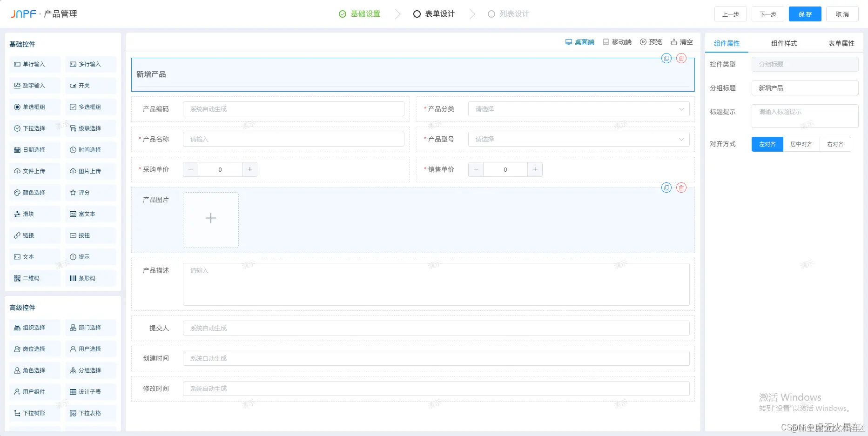The image size is (868, 436).
Task: Decrease 采购单价 with minus button
Action: point(190,169)
